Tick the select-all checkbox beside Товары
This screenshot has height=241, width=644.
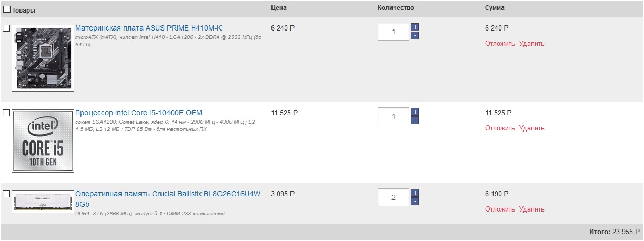7,9
